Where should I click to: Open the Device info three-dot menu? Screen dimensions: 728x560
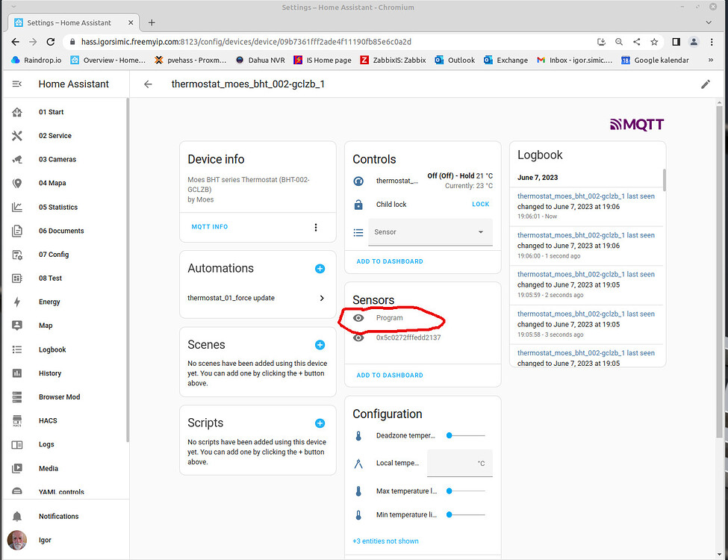tap(316, 227)
